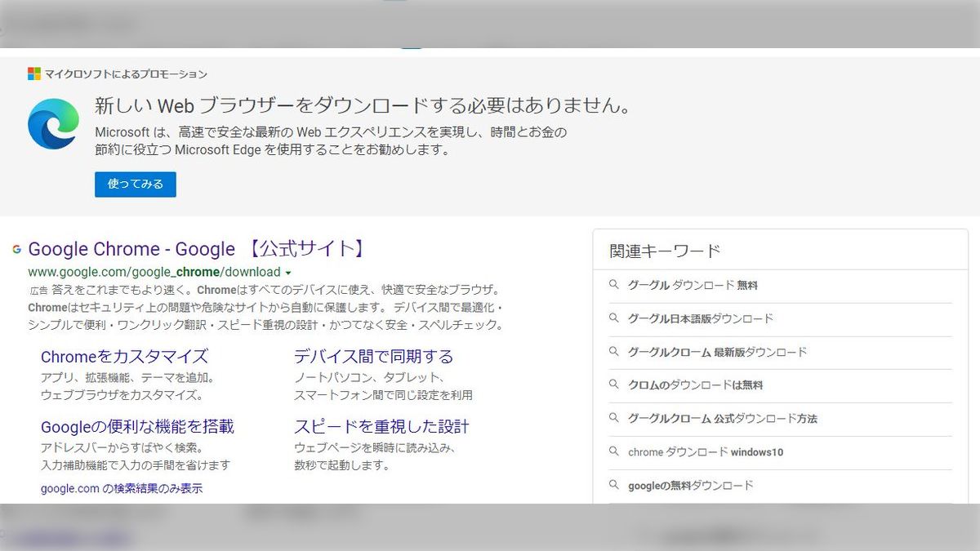The width and height of the screenshot is (980, 551).
Task: Click text 入力補助機能で入力の手間を省けます
Action: pos(136,465)
